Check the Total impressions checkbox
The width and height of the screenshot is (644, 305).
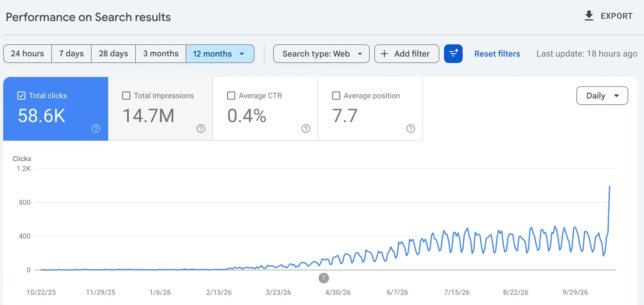[x=126, y=96]
